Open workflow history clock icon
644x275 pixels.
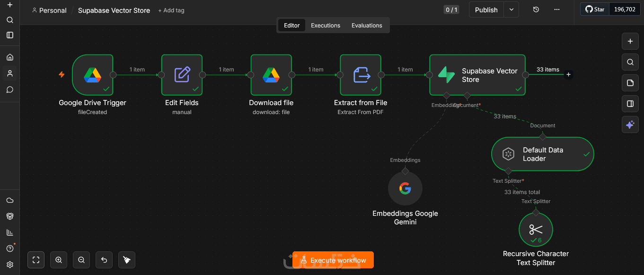click(536, 9)
